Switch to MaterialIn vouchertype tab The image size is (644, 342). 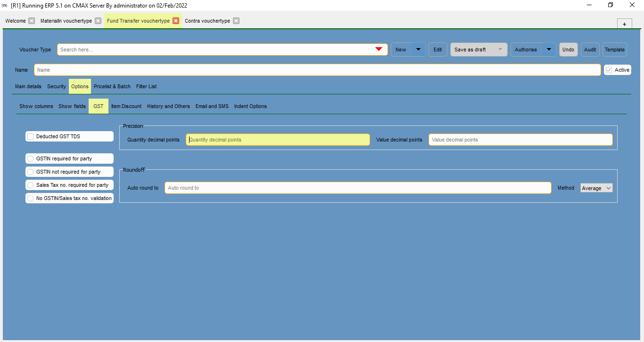tap(66, 21)
